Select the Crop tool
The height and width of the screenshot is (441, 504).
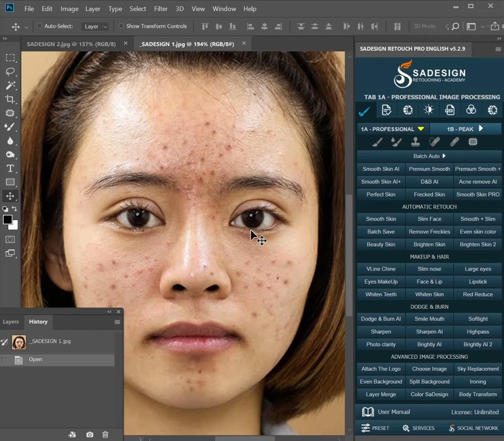(x=10, y=99)
